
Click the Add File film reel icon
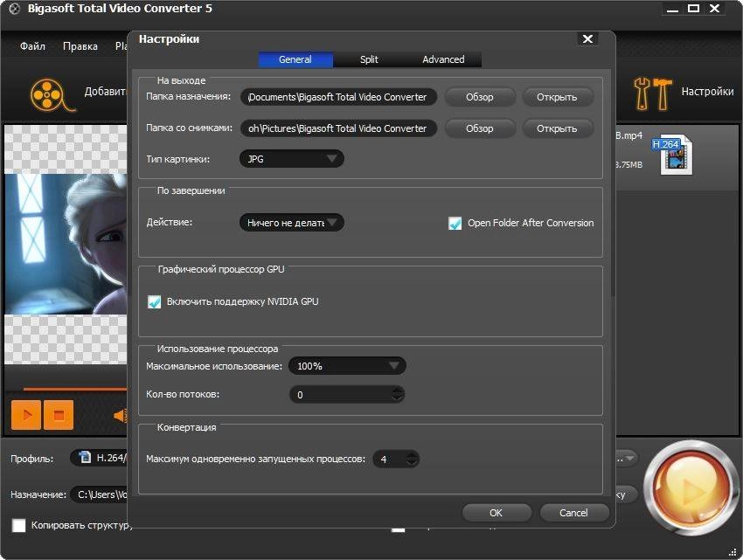pyautogui.click(x=52, y=94)
